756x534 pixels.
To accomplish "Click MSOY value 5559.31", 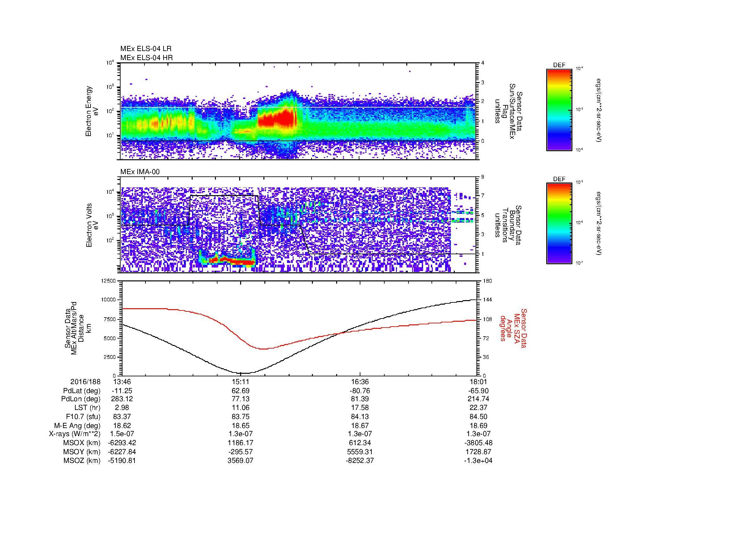I will point(360,452).
